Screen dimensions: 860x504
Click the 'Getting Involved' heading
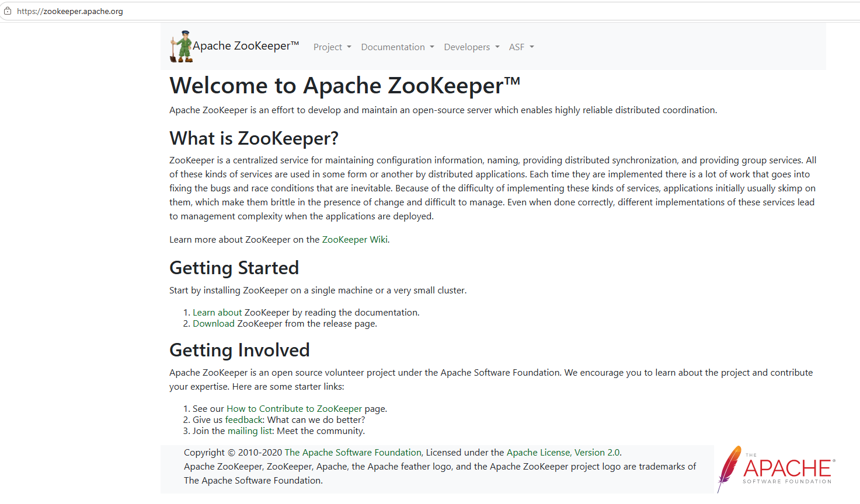pos(239,350)
